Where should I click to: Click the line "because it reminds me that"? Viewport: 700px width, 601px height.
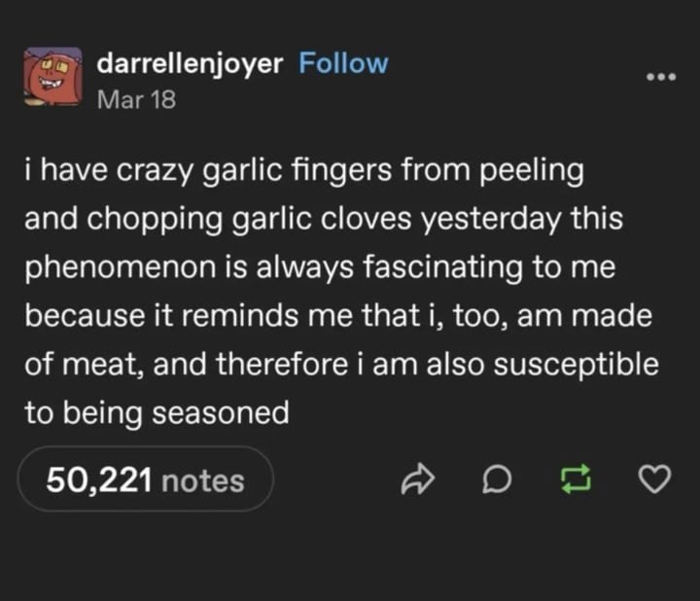point(222,315)
